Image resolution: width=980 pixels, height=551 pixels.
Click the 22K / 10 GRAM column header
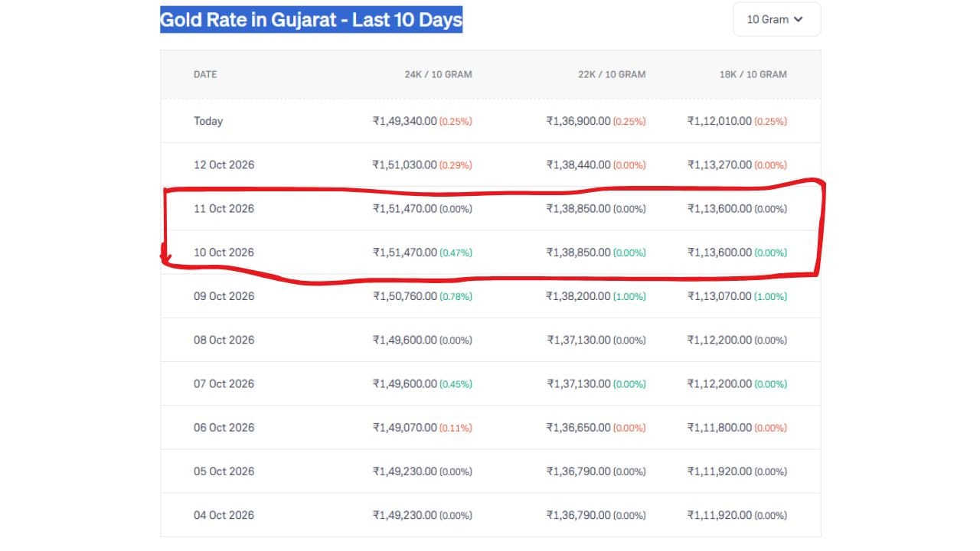[612, 74]
